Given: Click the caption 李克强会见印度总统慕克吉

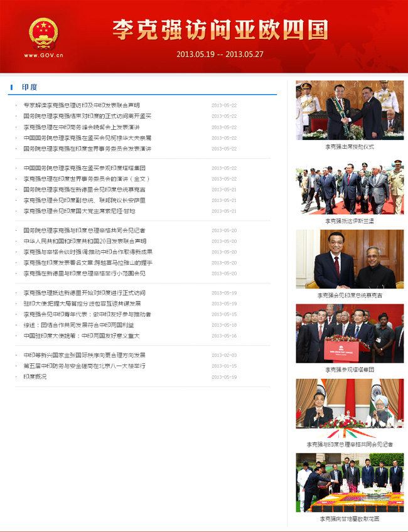Looking at the screenshot, I should point(350,295).
